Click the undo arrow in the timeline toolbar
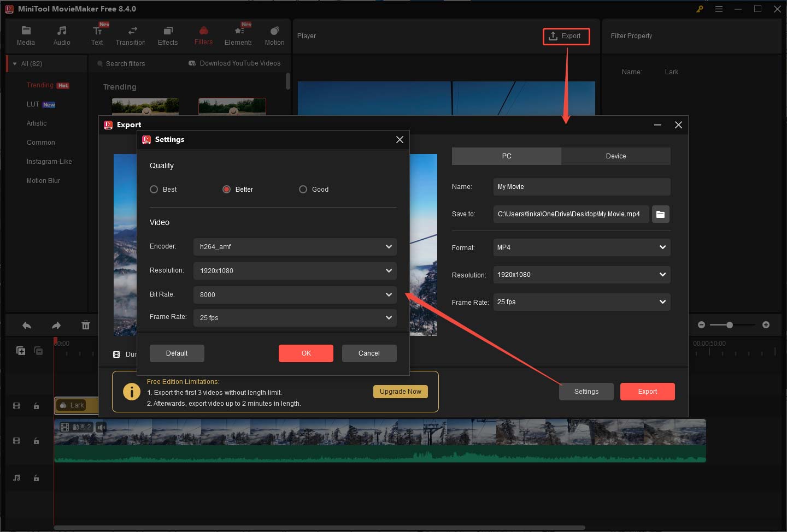787x532 pixels. pyautogui.click(x=26, y=325)
